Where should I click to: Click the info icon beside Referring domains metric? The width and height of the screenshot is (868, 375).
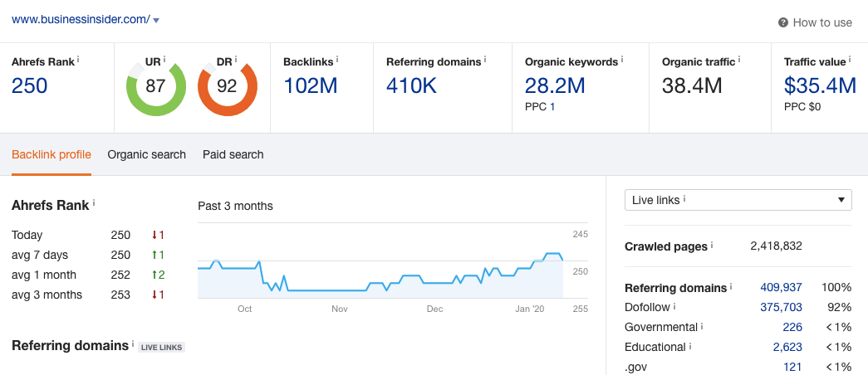tap(485, 59)
